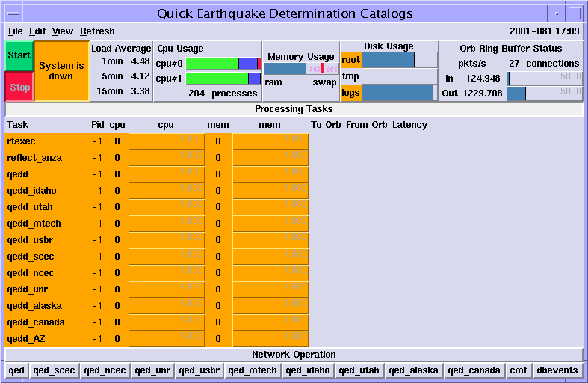Select the qedd task name

point(18,174)
